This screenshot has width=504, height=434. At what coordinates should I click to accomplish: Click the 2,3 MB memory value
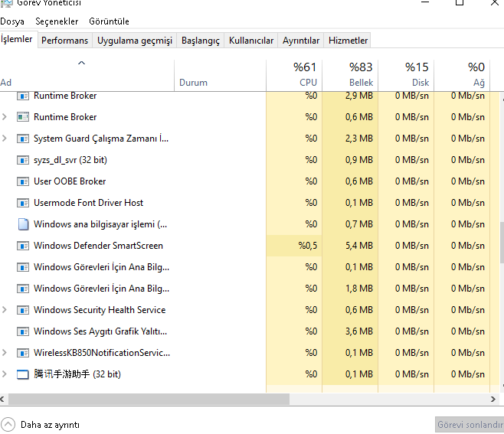click(x=359, y=139)
